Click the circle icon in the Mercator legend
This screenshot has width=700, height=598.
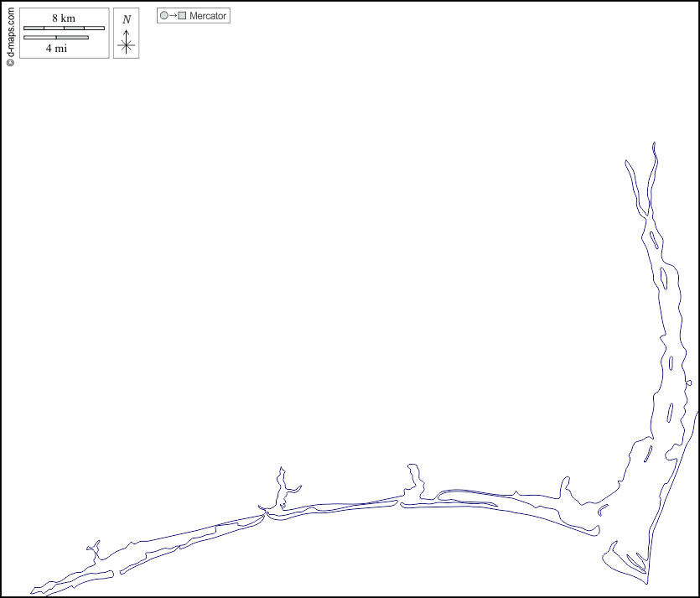pos(164,16)
